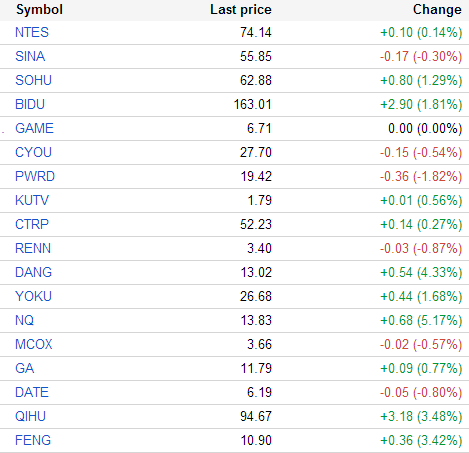
Task: Click CTRP change +0.14 (0.27%)
Action: (x=421, y=224)
